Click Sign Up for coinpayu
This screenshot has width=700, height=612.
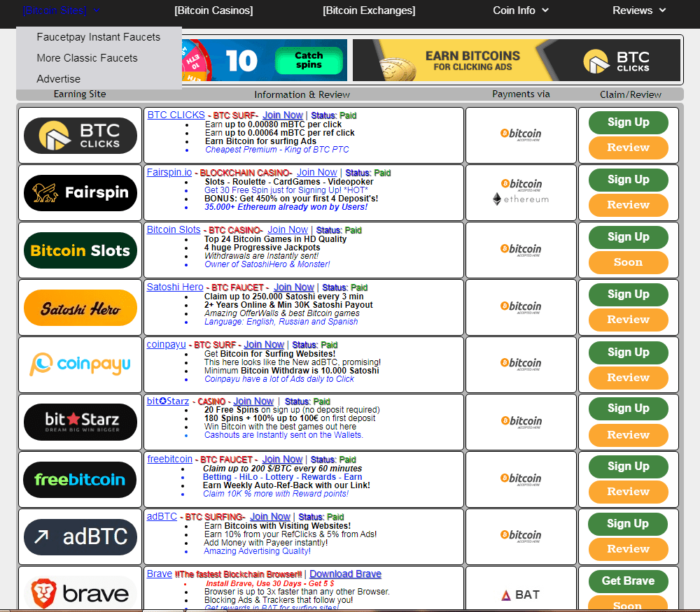[x=628, y=353]
